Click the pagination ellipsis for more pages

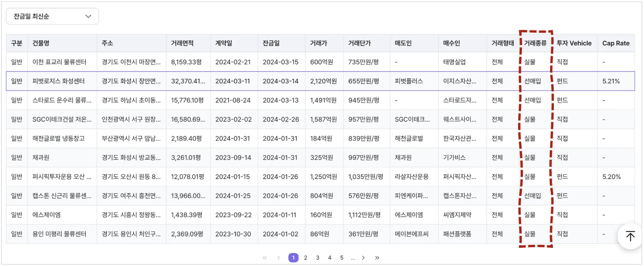coord(353,258)
